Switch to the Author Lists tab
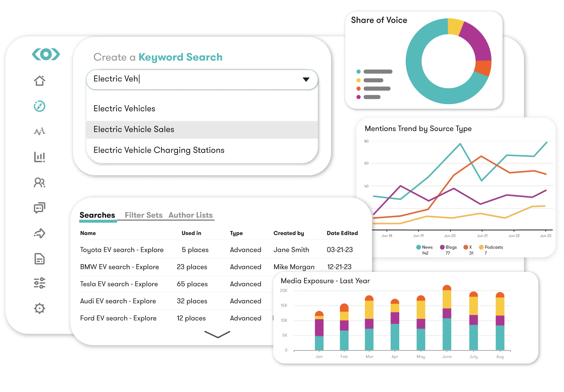This screenshot has height=392, width=564. point(191,215)
